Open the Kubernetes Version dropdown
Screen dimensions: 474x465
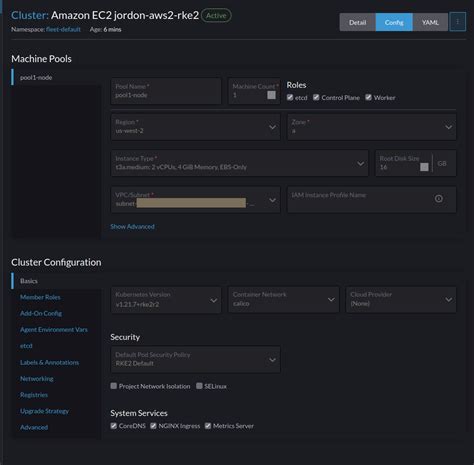166,300
